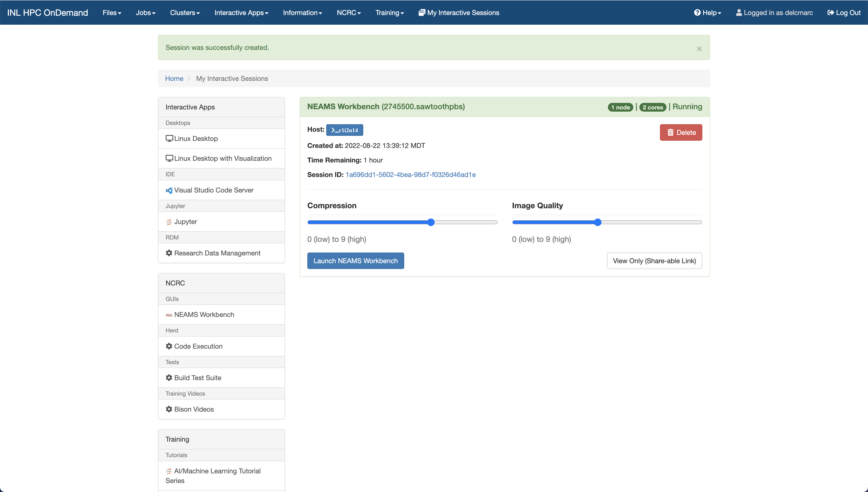The width and height of the screenshot is (868, 492).
Task: Open host r1i2n14 terminal button
Action: [344, 130]
